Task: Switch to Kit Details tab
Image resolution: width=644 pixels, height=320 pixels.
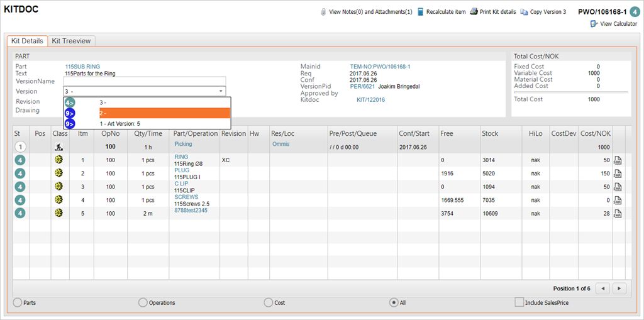Action: pos(27,41)
